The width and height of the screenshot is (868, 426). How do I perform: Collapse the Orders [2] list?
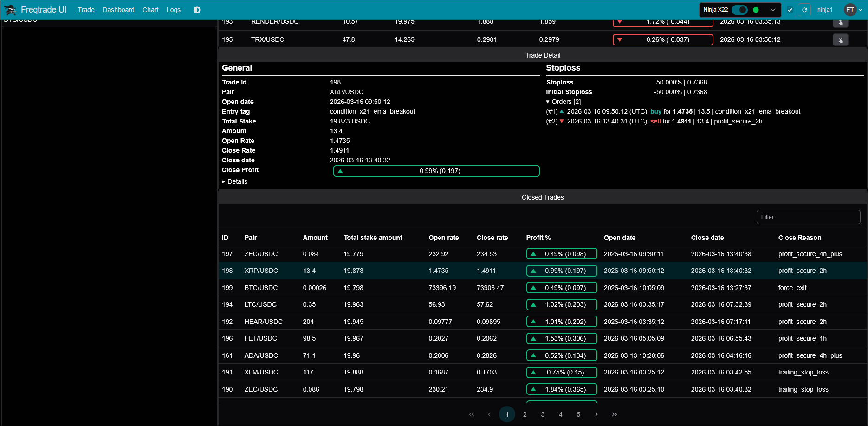(x=564, y=102)
